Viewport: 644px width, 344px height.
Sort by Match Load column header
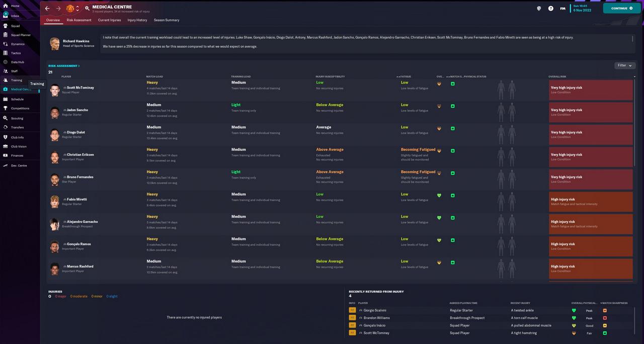tap(154, 76)
